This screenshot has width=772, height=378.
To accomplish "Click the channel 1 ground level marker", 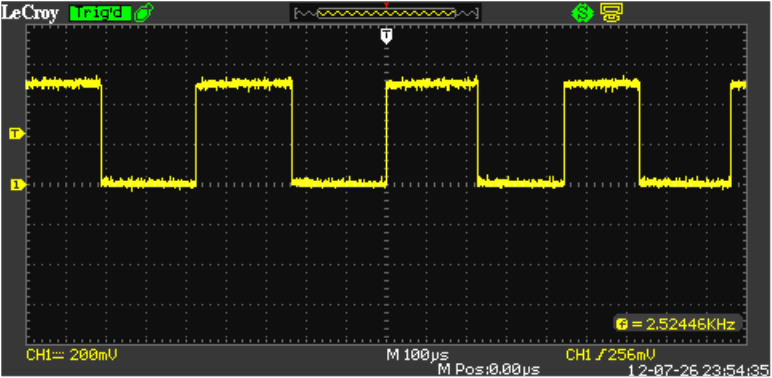I will point(17,185).
